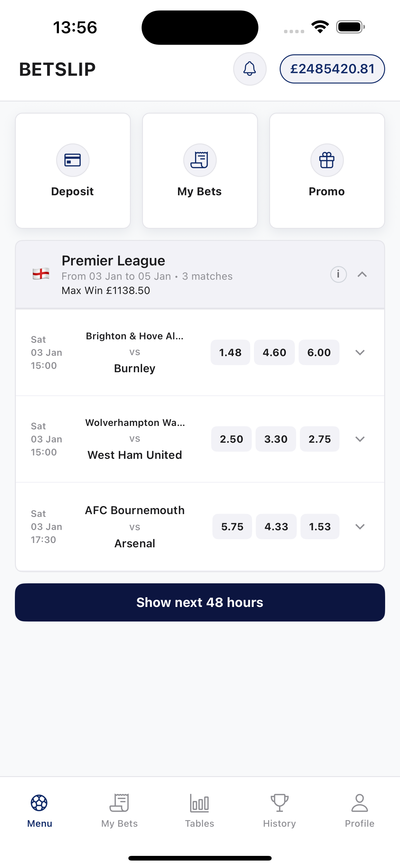Open the Profile person icon

coord(359,802)
